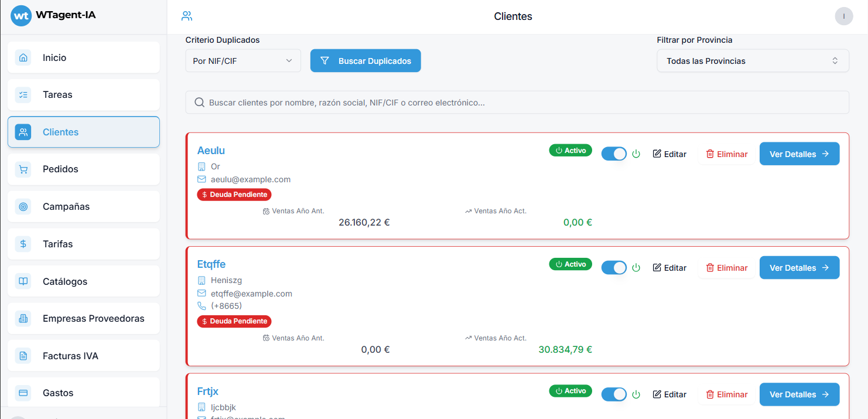Open the Criterio Duplicados dropdown
Screen dimensions: 868x419
pos(243,61)
